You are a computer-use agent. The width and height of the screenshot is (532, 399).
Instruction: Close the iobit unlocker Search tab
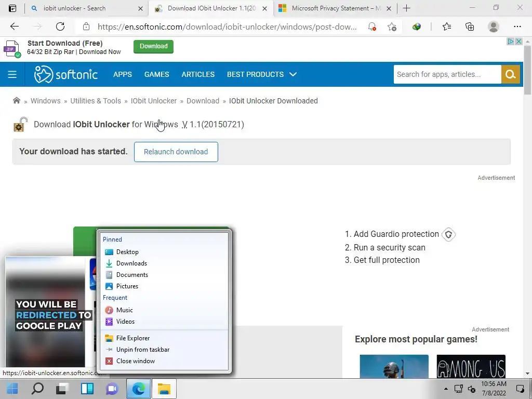(x=140, y=8)
